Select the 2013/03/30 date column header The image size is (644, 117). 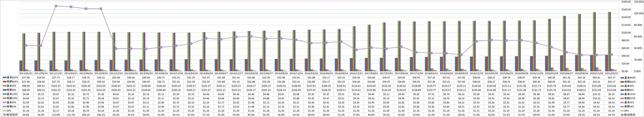131,73
